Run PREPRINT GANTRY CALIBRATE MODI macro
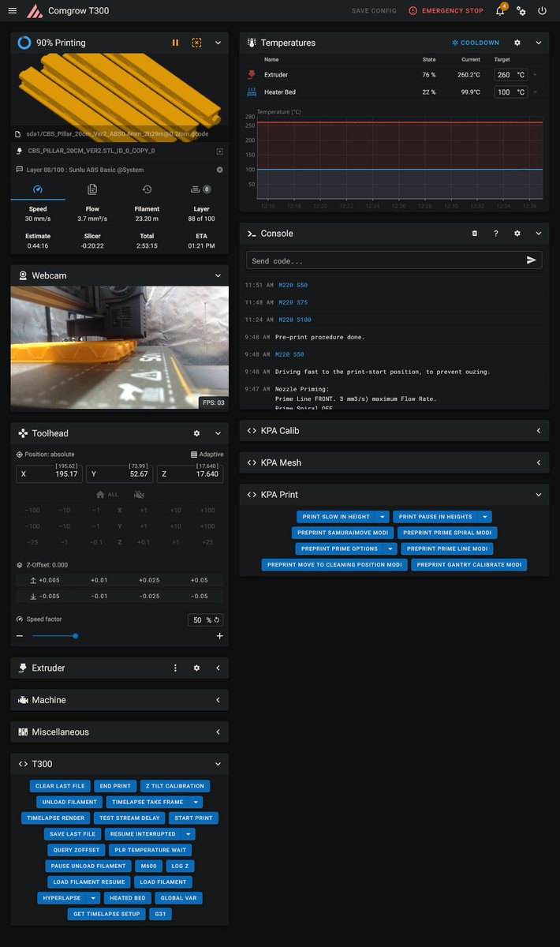 tap(469, 564)
